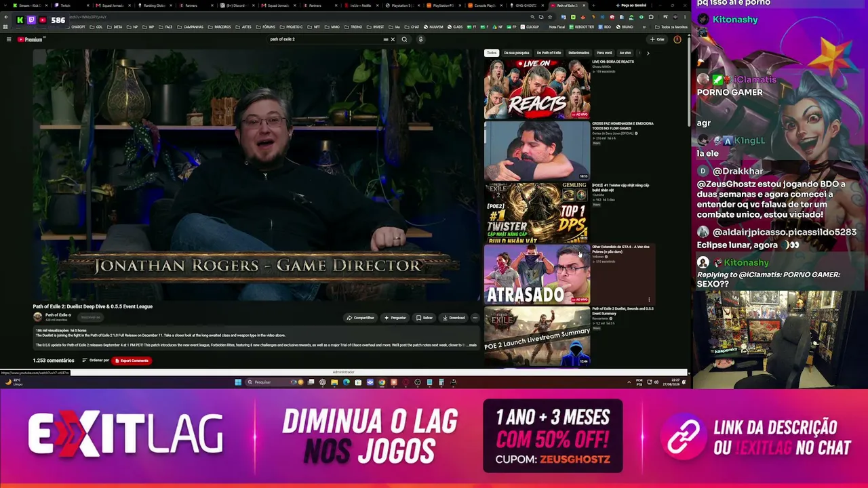Open the PARCEIROS bookmark folder
Image resolution: width=868 pixels, height=488 pixels.
[220, 27]
